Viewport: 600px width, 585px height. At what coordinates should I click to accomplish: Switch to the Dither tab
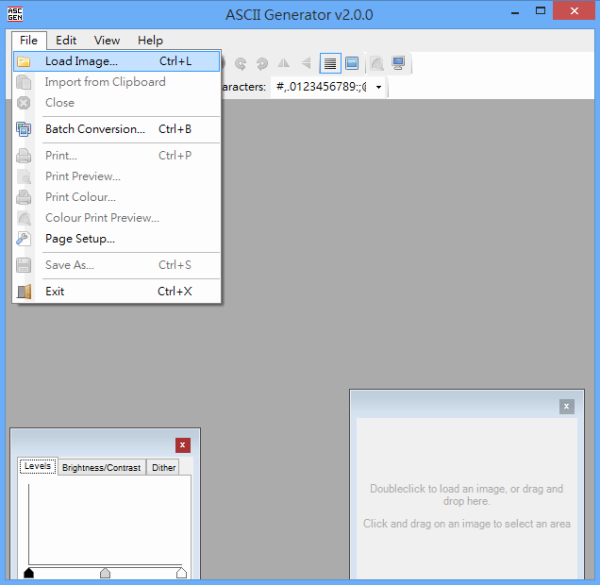[x=163, y=468]
